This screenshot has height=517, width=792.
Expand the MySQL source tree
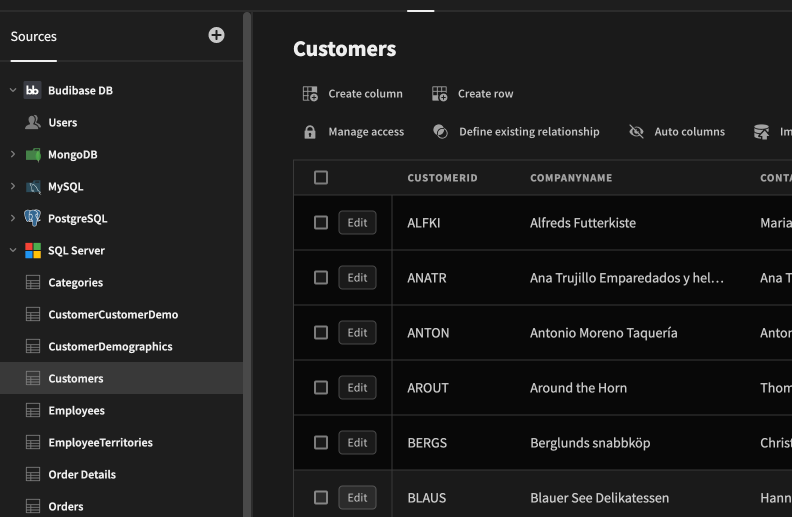[13, 187]
